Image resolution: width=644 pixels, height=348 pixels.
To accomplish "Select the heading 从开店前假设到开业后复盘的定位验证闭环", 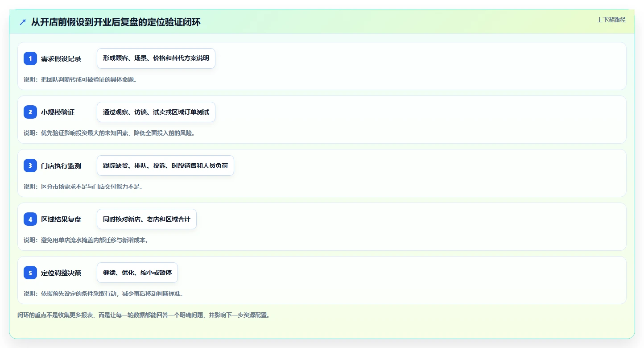I will coord(116,22).
